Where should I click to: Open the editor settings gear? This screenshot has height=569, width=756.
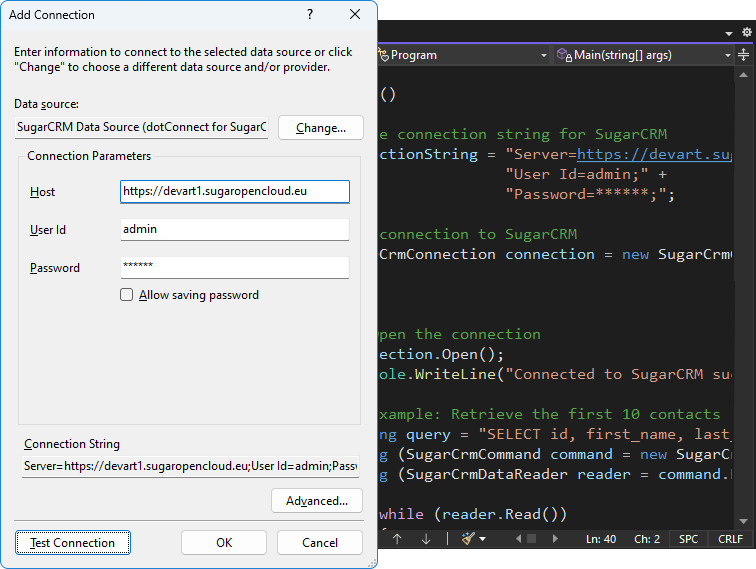pyautogui.click(x=746, y=32)
